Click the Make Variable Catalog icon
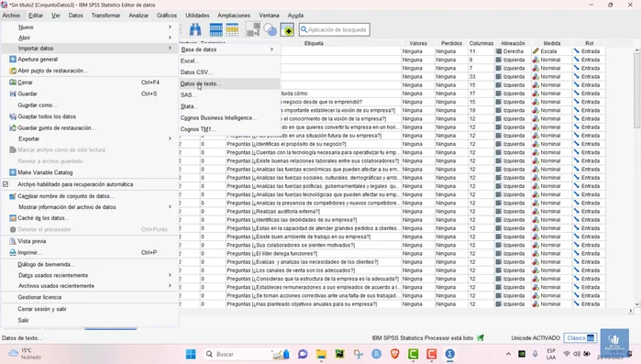Screen dimensions: 641x364 (x=13, y=172)
